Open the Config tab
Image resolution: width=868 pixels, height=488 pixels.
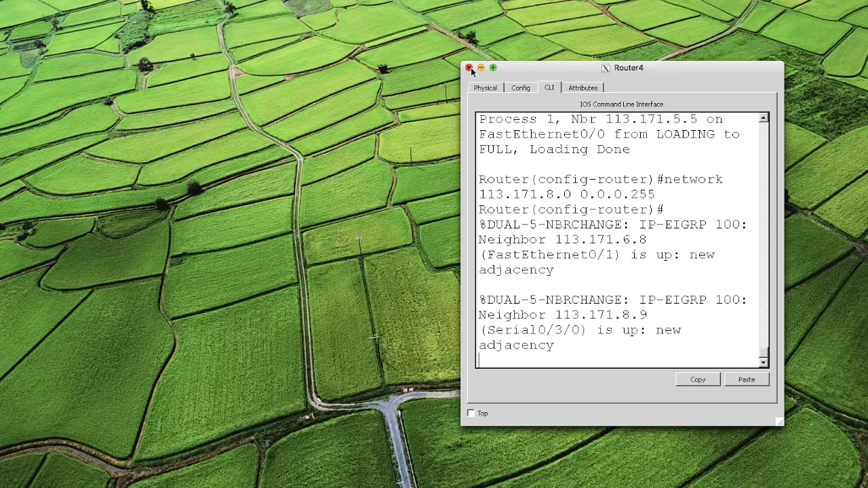pos(521,87)
